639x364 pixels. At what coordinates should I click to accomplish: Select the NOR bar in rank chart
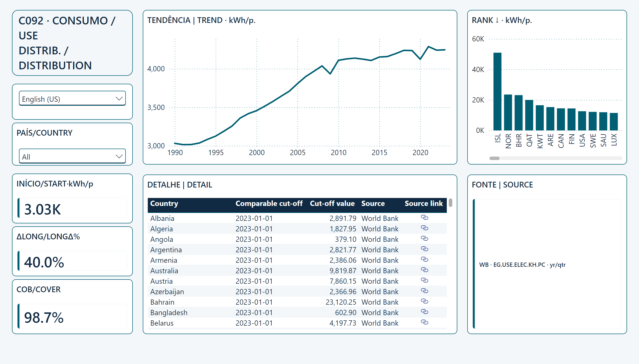(x=508, y=112)
